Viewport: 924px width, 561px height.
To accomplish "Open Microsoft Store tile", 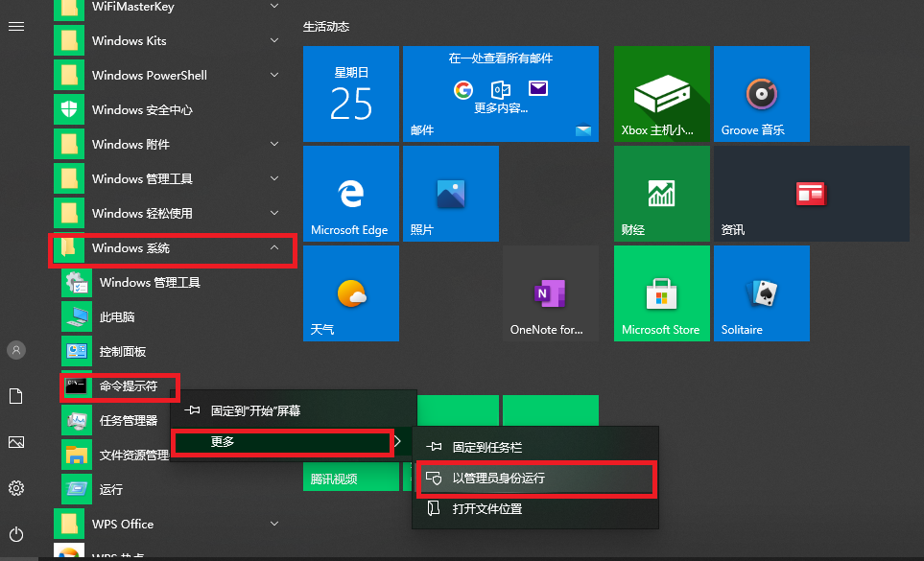I will tap(661, 292).
